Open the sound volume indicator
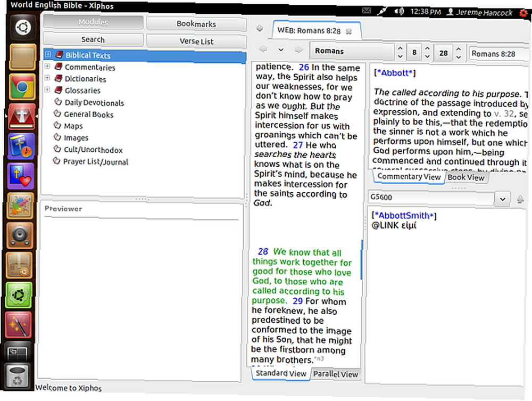 tap(399, 12)
